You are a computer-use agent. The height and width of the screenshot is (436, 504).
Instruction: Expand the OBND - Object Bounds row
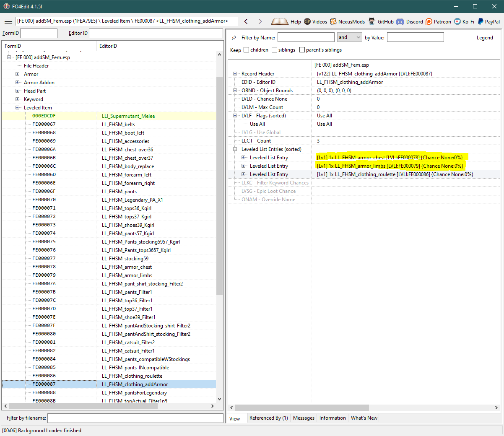[235, 91]
